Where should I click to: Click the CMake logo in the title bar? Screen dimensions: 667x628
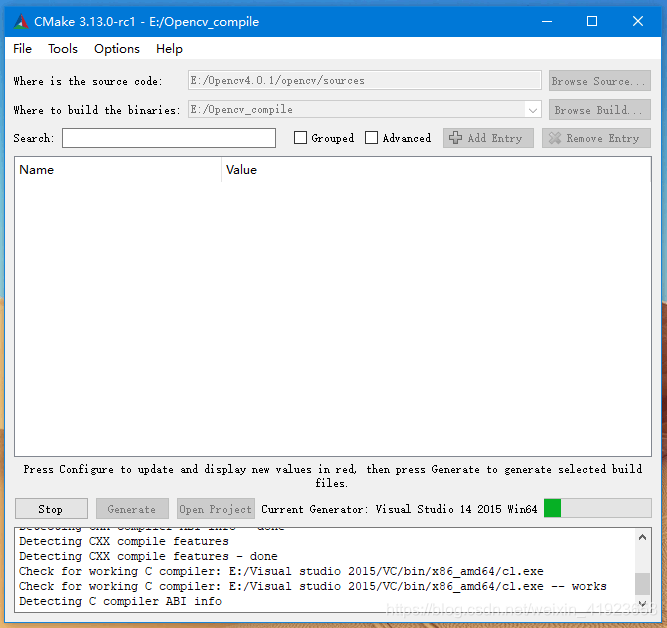click(x=21, y=21)
